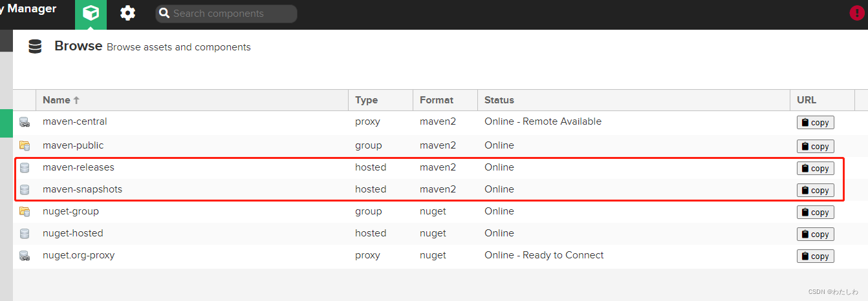Viewport: 868px width, 301px height.
Task: Click 'Online - Ready to Connect' status
Action: (544, 255)
